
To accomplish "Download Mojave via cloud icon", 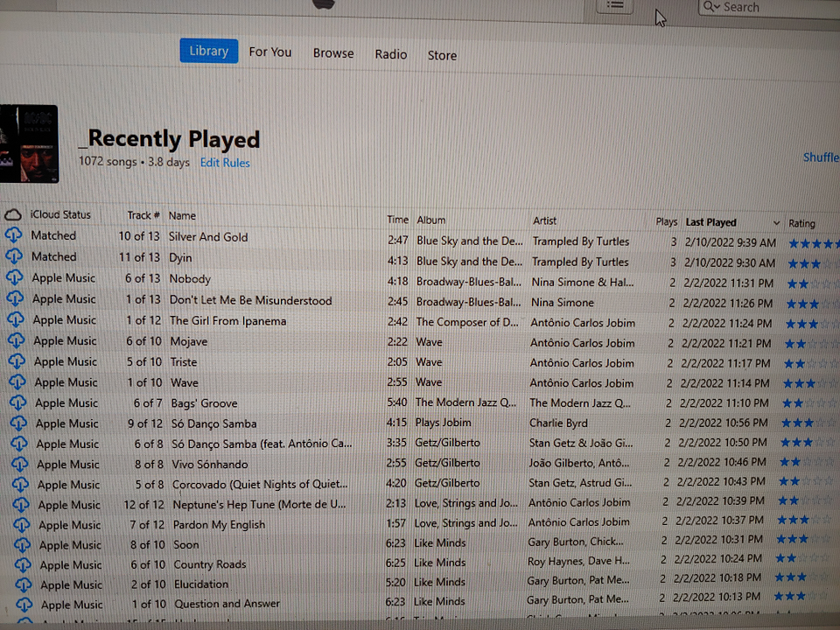I will click(x=16, y=339).
